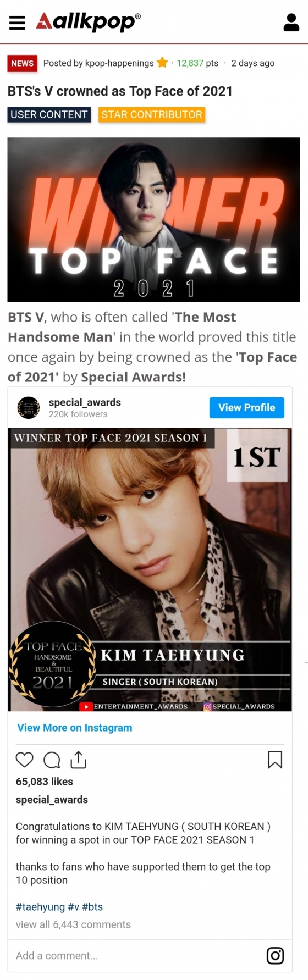The width and height of the screenshot is (308, 980).
Task: Bookmark the Instagram post
Action: click(275, 760)
